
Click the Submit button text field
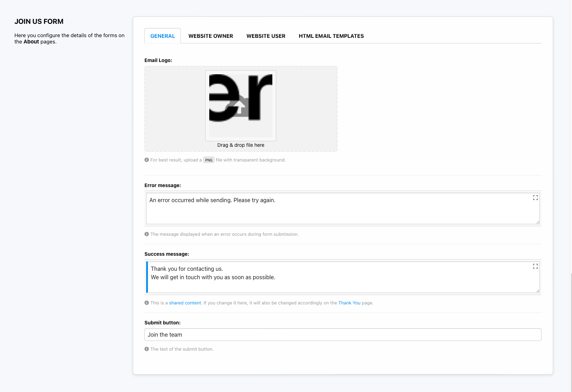pyautogui.click(x=342, y=335)
